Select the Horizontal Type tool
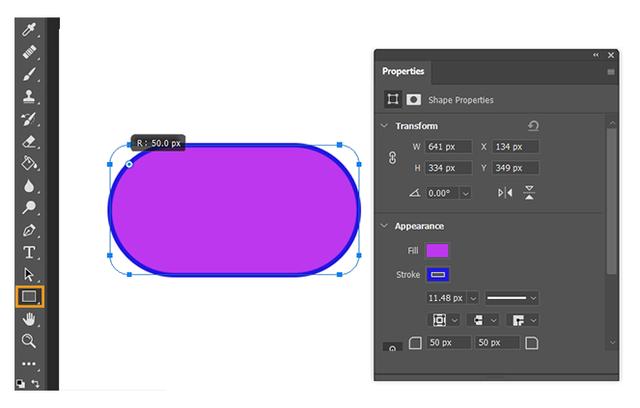Screen dimensions: 640x408 [x=29, y=253]
